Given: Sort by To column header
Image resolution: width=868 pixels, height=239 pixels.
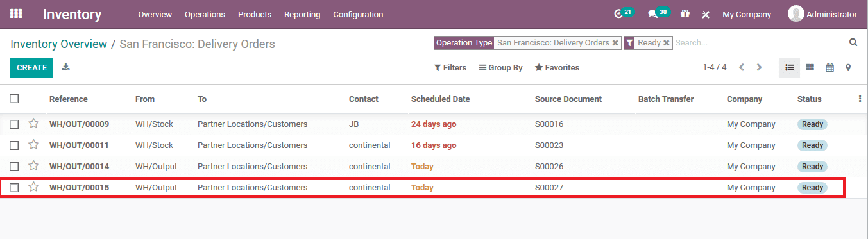Looking at the screenshot, I should pyautogui.click(x=202, y=99).
